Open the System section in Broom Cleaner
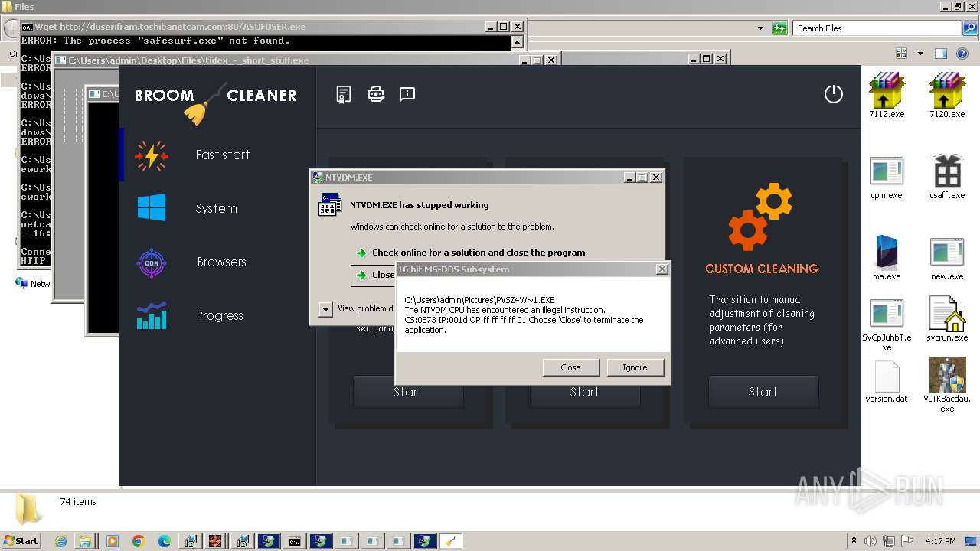980x551 pixels. (x=217, y=208)
